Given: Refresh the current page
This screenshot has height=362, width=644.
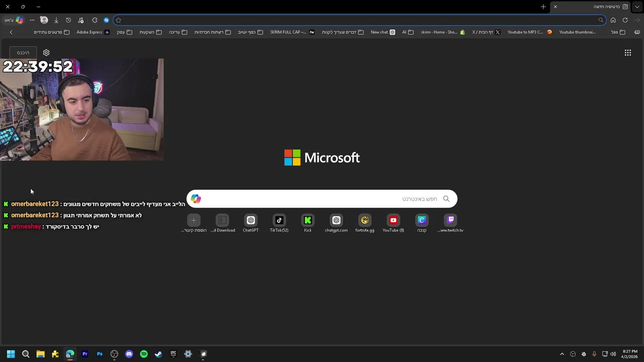Looking at the screenshot, I should 625,20.
